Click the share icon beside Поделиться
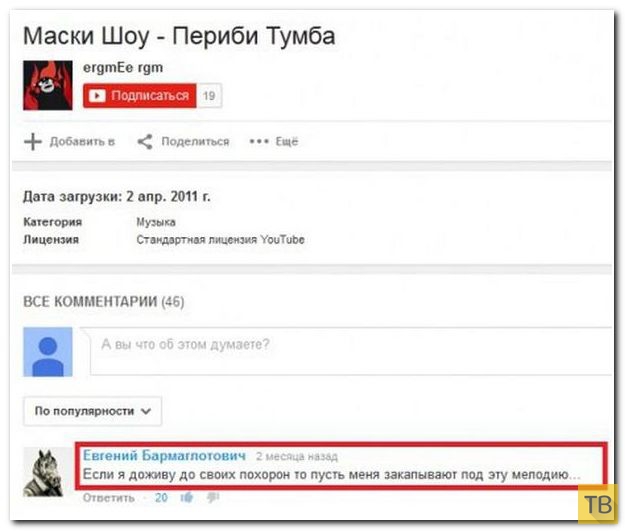The height and width of the screenshot is (531, 625). [x=145, y=142]
